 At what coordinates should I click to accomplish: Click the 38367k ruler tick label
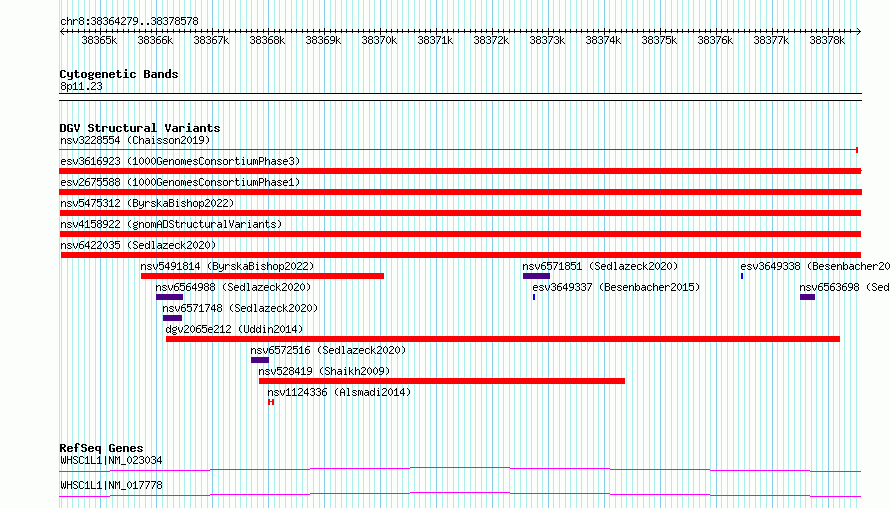click(211, 41)
